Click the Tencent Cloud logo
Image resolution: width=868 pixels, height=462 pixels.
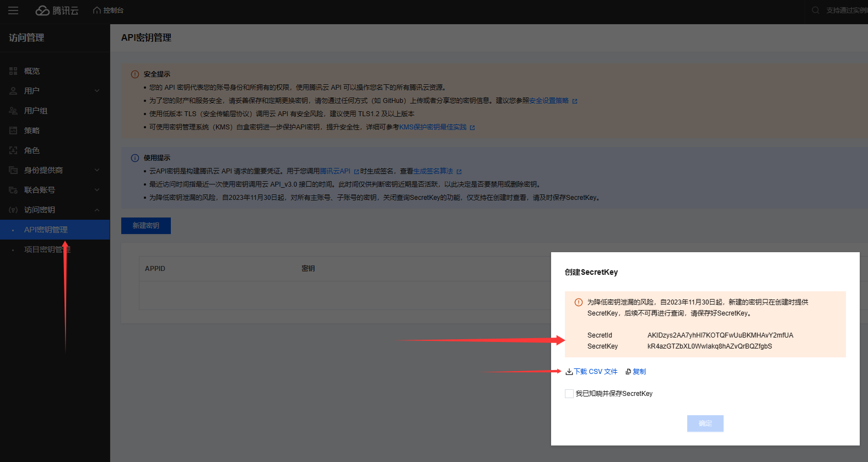coord(57,10)
